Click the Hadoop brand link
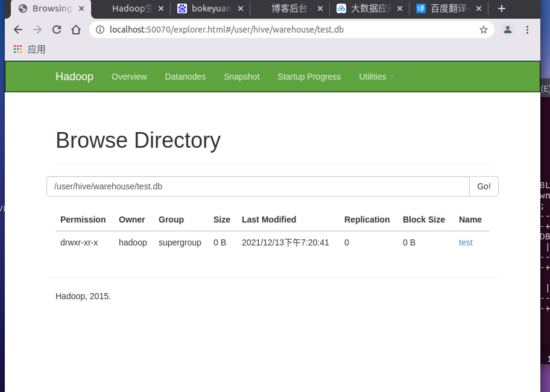Viewport: 550px width, 392px height. [x=74, y=77]
